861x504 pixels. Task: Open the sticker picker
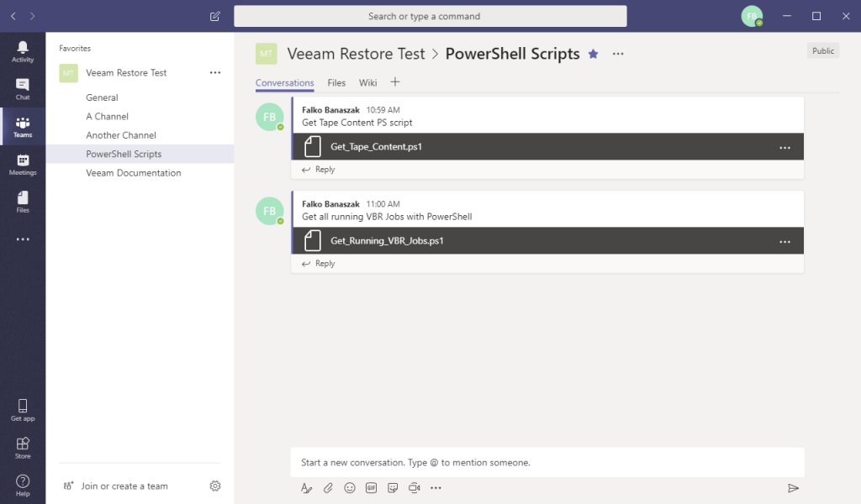click(x=393, y=487)
